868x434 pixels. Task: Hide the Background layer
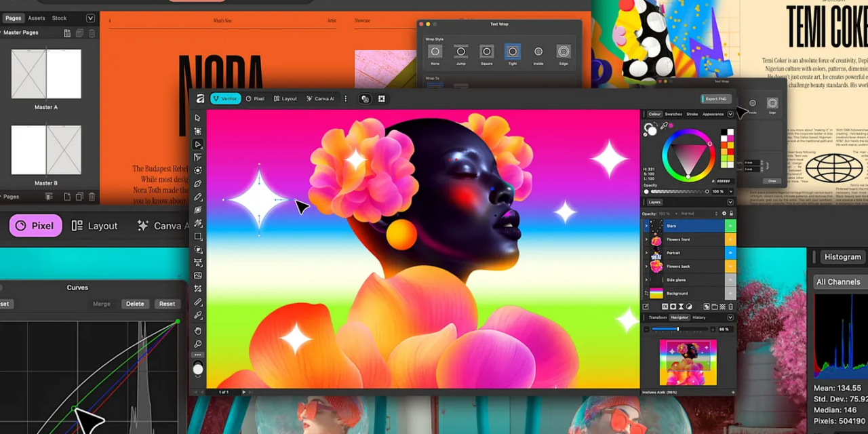click(730, 293)
